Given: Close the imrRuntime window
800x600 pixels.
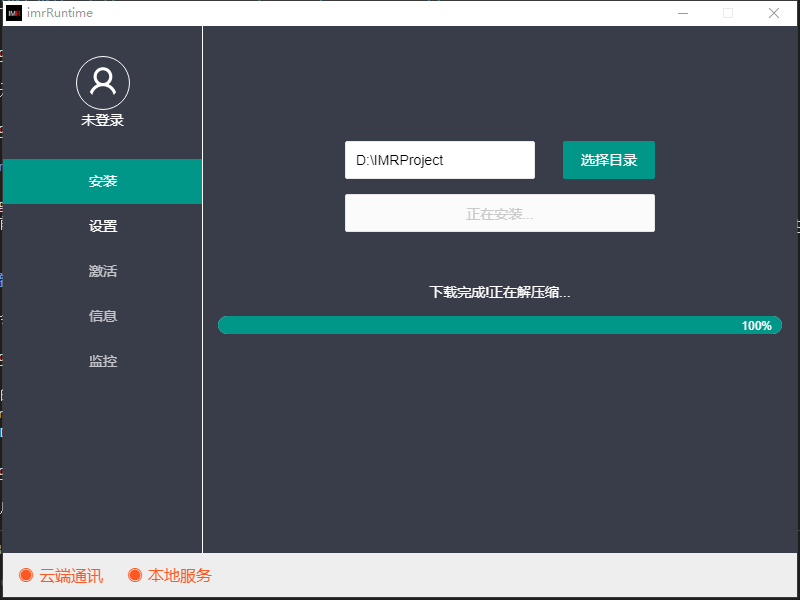Looking at the screenshot, I should (x=773, y=13).
